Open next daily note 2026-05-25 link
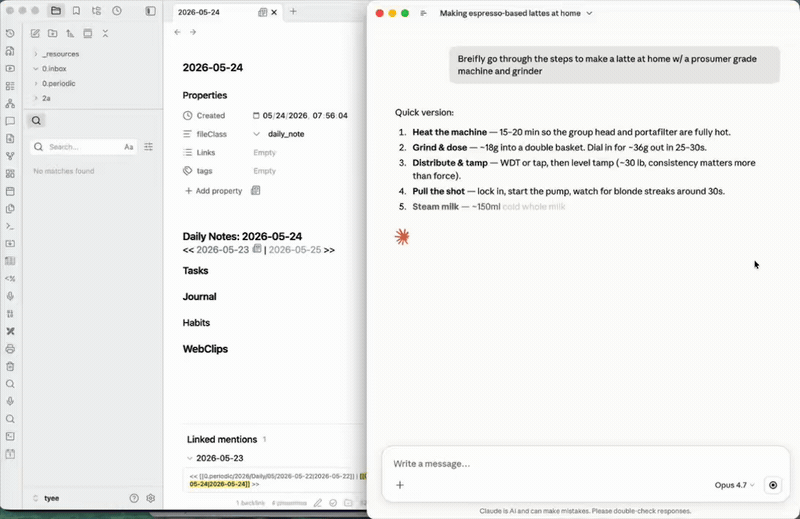Image resolution: width=800 pixels, height=519 pixels. coord(295,250)
